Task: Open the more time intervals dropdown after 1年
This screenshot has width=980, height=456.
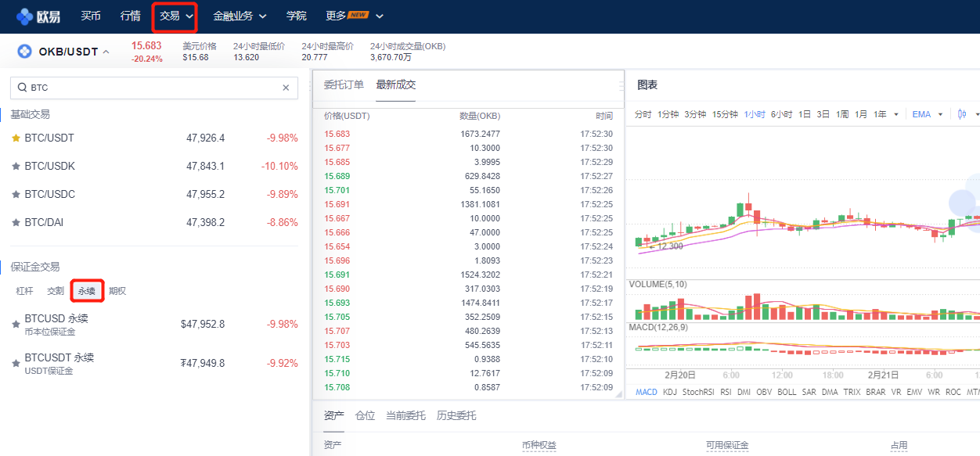Action: (896, 114)
